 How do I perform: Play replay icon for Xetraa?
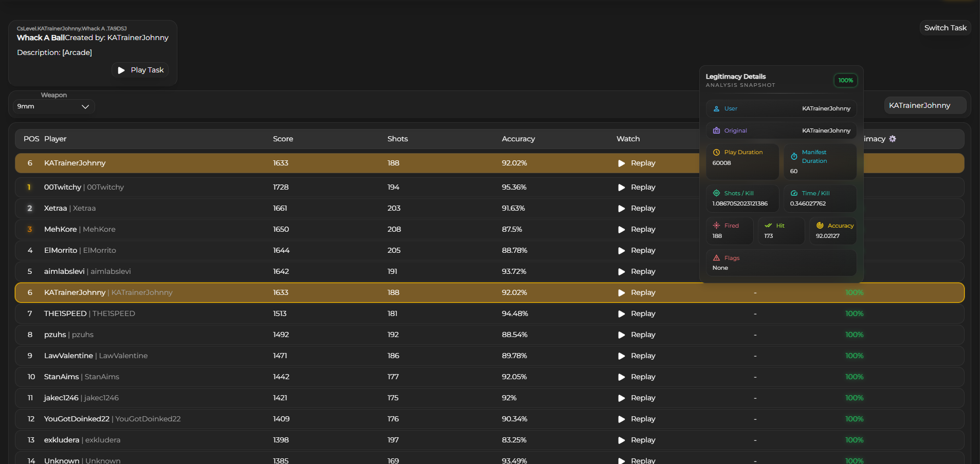click(621, 208)
